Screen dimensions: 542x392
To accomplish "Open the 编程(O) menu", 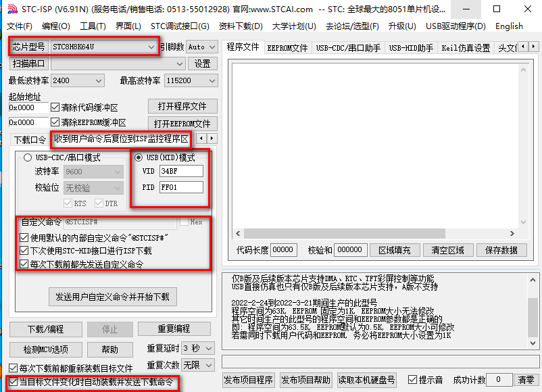I will (x=55, y=26).
